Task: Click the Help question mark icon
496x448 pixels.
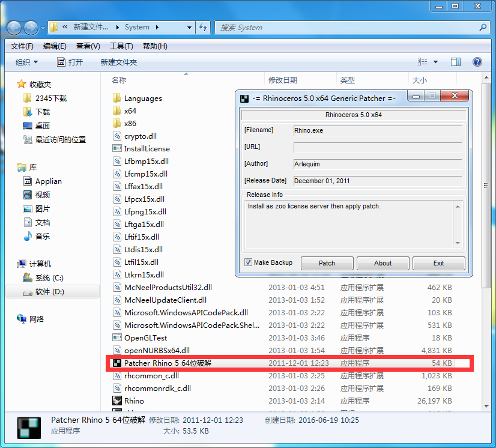Action: [x=477, y=62]
